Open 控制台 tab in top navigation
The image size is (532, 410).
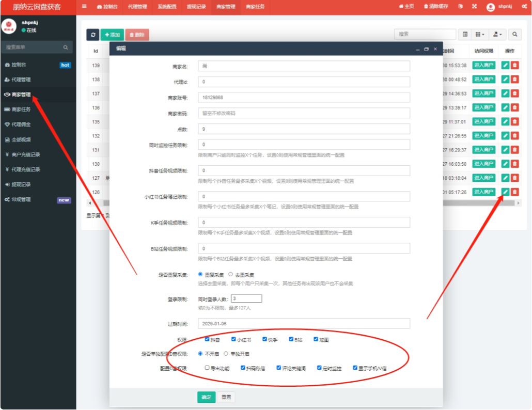(x=107, y=7)
